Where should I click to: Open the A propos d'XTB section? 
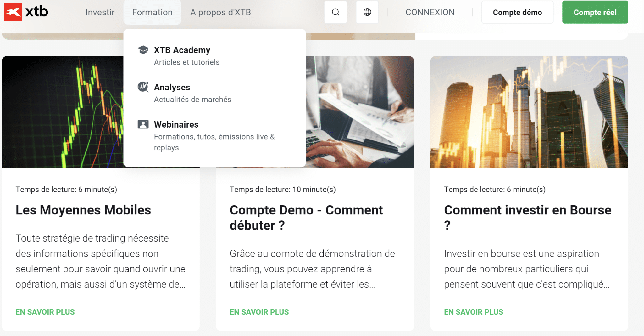(220, 12)
